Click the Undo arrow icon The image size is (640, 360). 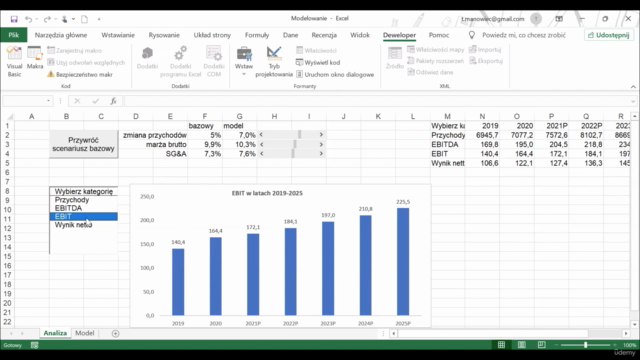pyautogui.click(x=28, y=19)
